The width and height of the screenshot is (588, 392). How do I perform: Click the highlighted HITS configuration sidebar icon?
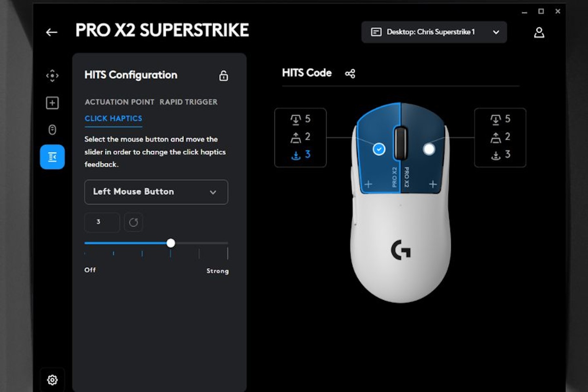[x=52, y=156]
